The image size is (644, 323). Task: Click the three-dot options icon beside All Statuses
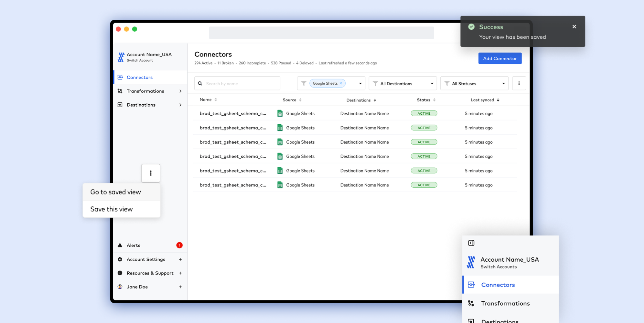click(519, 83)
